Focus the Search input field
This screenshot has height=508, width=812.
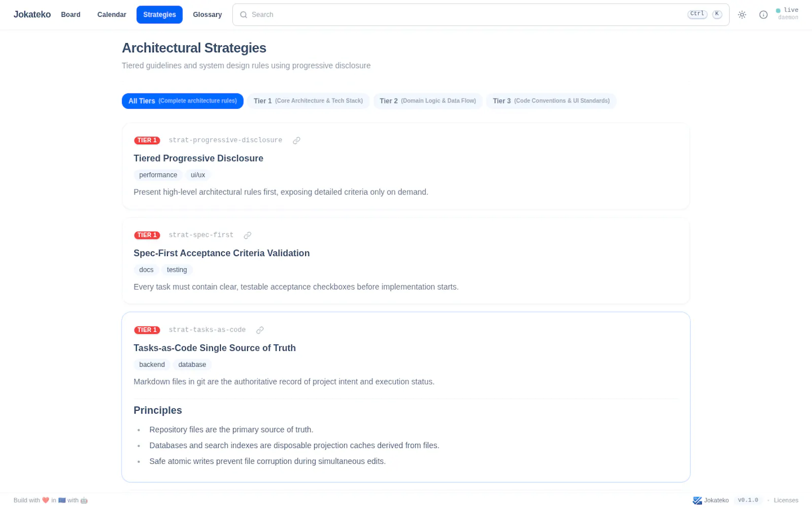[481, 15]
